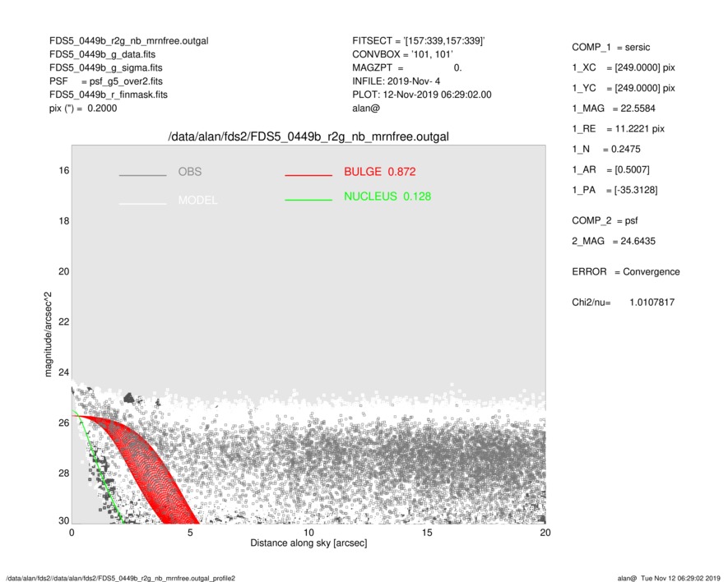The height and width of the screenshot is (582, 728).
Task: Select the FDS5_0449b_r_finmask.fits line
Action: [109, 95]
